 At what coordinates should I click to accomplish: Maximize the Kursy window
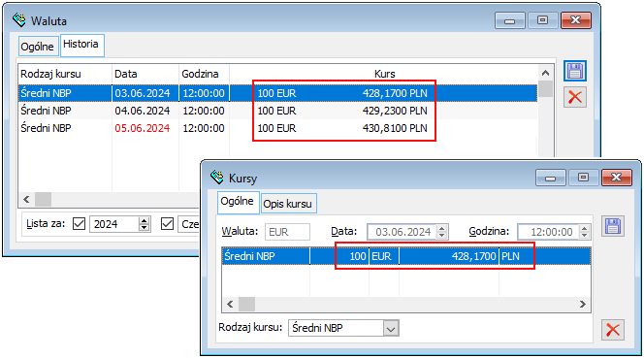(x=583, y=178)
